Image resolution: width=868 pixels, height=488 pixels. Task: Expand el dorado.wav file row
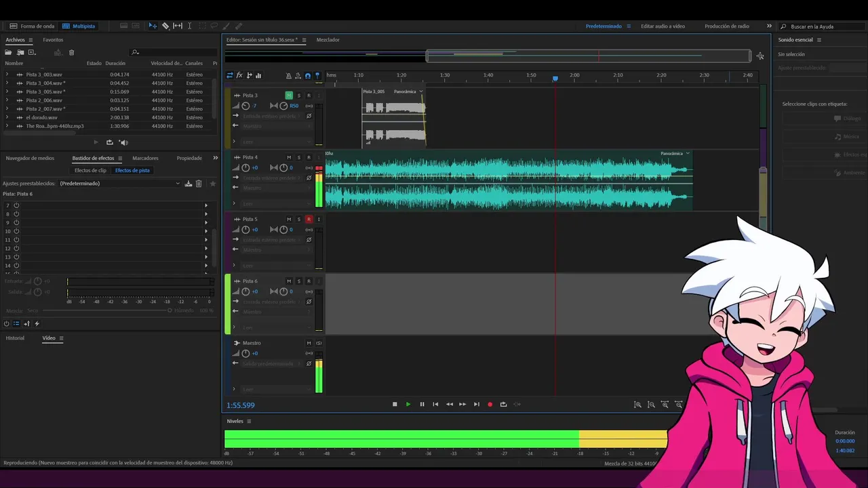7,117
